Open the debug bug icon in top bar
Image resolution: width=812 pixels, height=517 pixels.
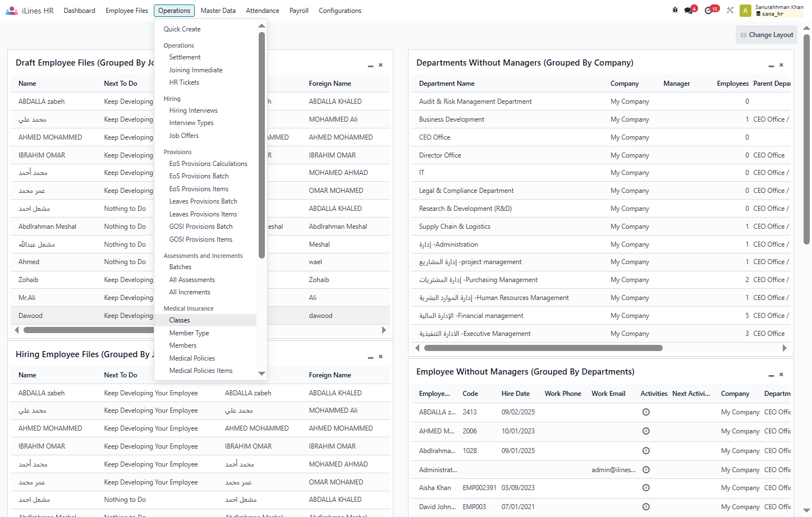(x=675, y=10)
